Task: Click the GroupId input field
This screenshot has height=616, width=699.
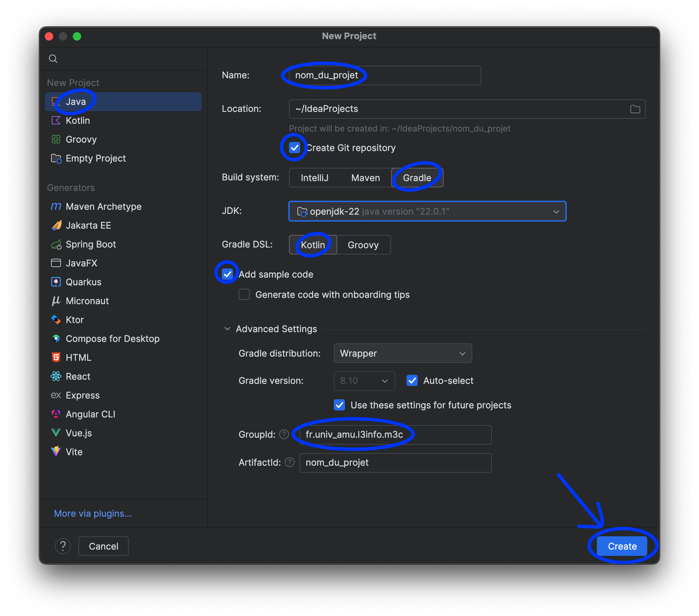Action: tap(395, 435)
